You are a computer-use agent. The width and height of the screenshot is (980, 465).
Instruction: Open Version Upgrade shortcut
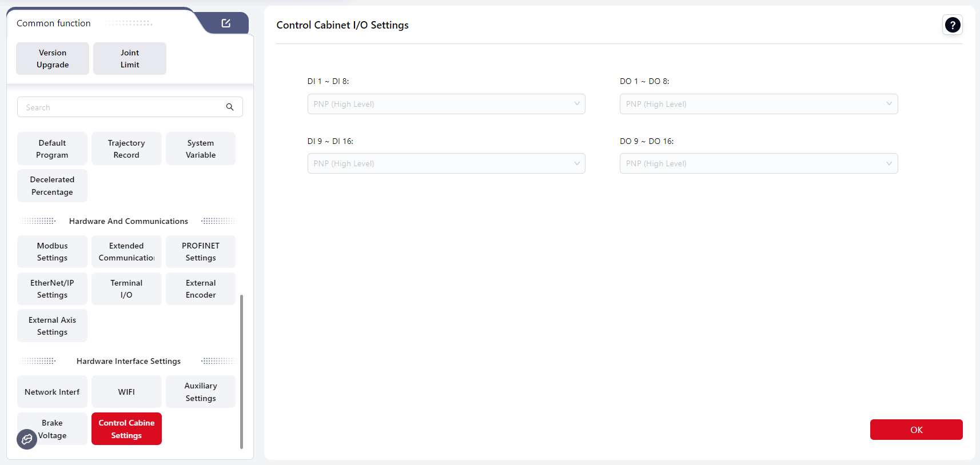click(53, 59)
